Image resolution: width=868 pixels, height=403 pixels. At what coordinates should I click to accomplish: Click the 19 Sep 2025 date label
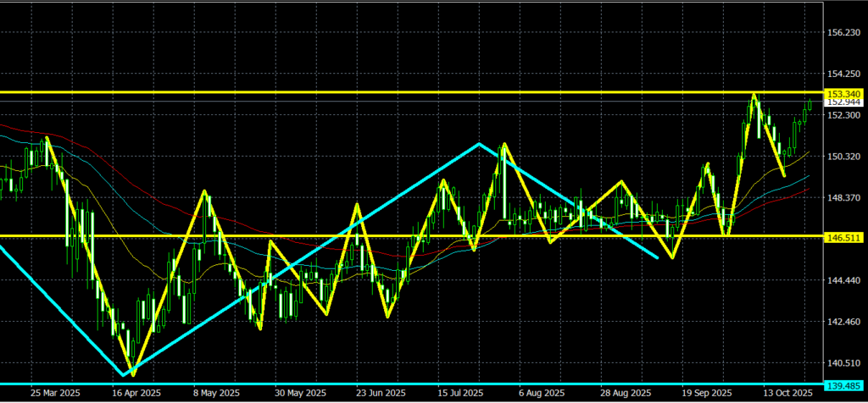(708, 394)
